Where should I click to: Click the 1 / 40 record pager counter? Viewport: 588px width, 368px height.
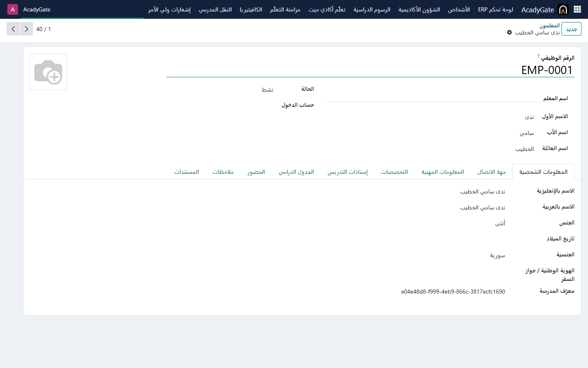point(44,29)
